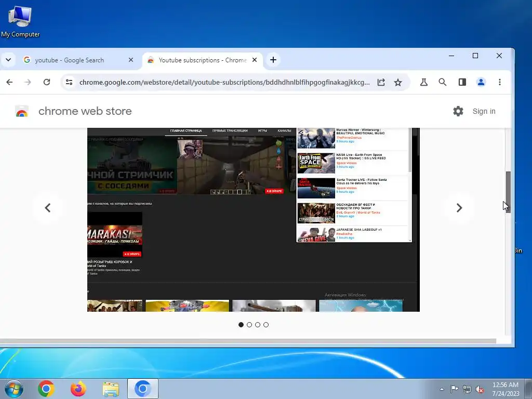Click the Chrome Web Store logo
The image size is (532, 399).
pos(22,111)
